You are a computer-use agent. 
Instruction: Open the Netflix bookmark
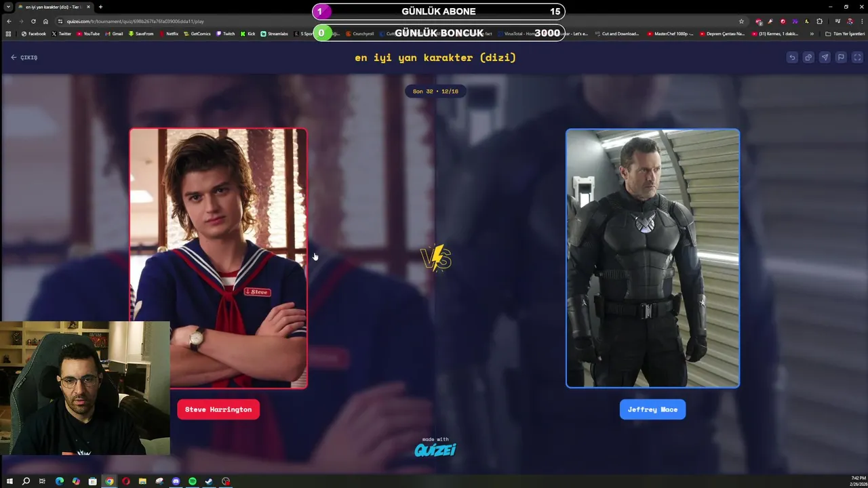click(170, 33)
